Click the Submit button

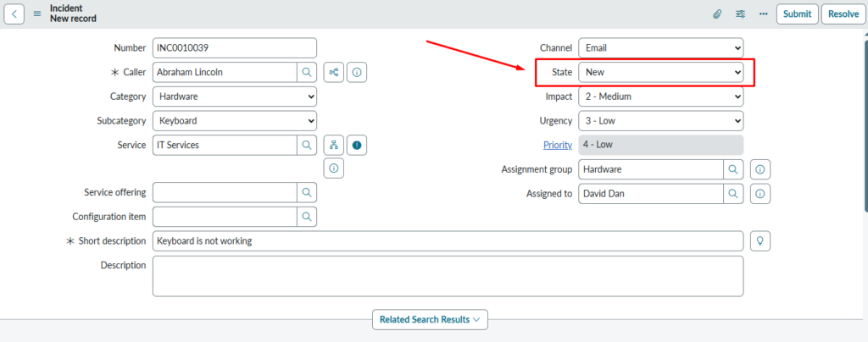pyautogui.click(x=797, y=14)
